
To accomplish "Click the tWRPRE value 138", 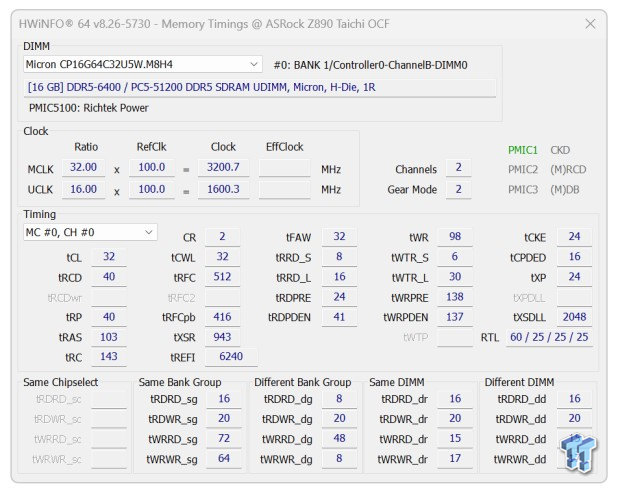I will coord(455,297).
